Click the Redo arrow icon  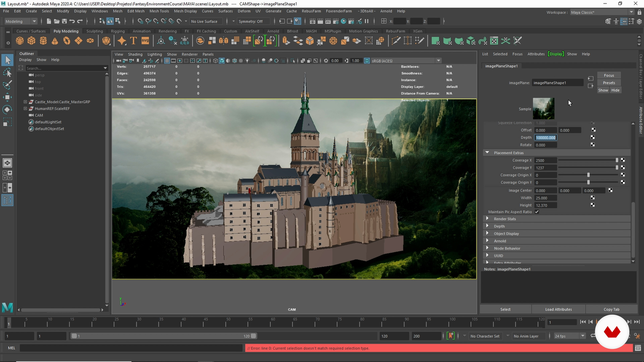coord(80,21)
